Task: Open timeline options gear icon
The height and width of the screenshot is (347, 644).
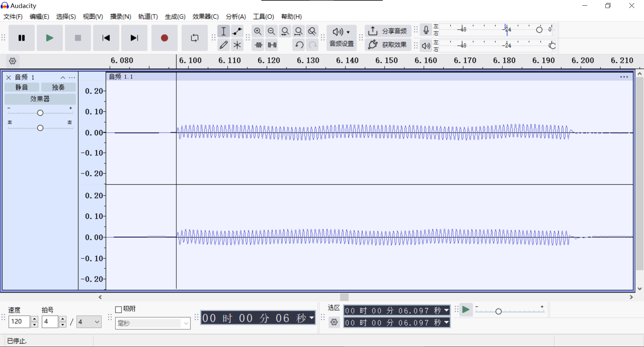Action: coord(13,61)
